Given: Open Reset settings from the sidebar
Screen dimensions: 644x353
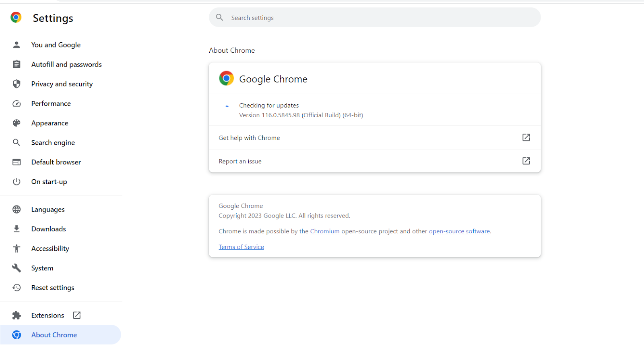Looking at the screenshot, I should tap(53, 288).
